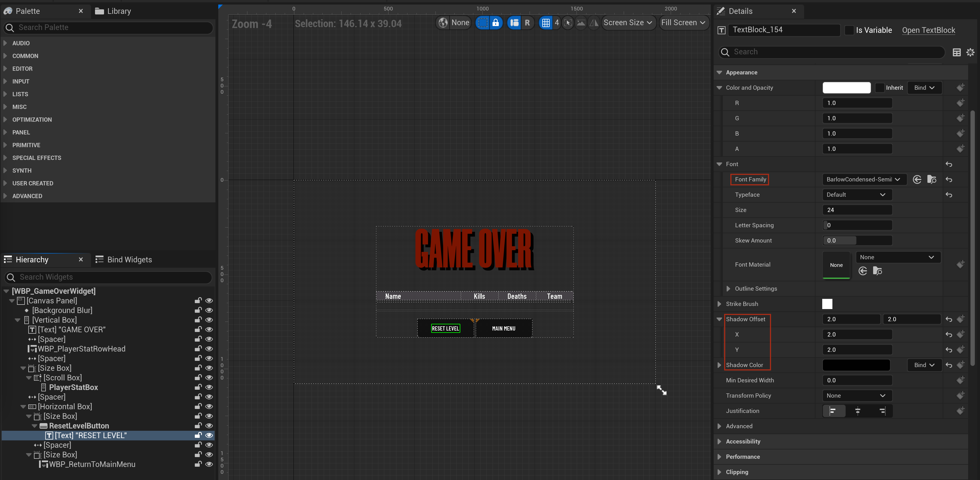
Task: Expand the Strike Brush property
Action: pyautogui.click(x=719, y=304)
